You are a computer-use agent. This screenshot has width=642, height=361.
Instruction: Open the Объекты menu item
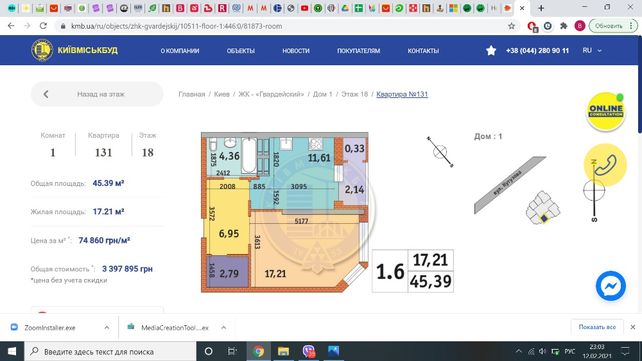(241, 51)
